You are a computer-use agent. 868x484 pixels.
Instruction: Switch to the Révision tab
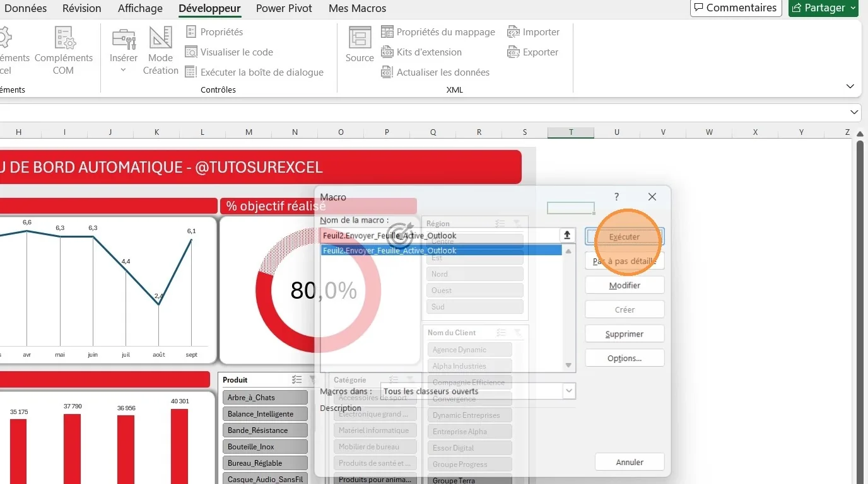(82, 8)
